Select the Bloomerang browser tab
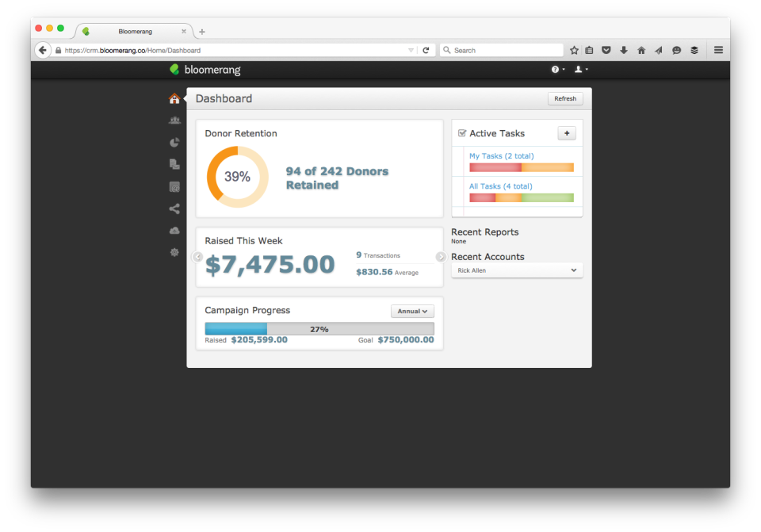Viewport: 761px width, 532px height. click(135, 31)
